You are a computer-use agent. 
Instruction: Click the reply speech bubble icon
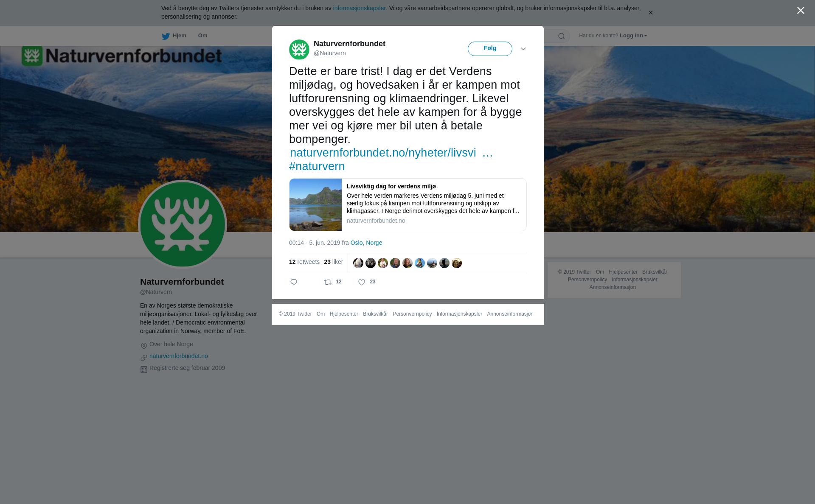(x=294, y=282)
